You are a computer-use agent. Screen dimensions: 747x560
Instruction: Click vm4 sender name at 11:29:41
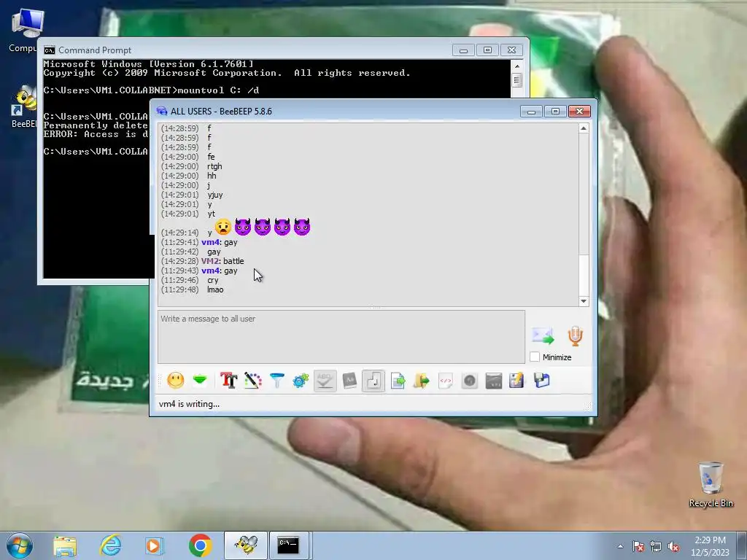click(210, 242)
